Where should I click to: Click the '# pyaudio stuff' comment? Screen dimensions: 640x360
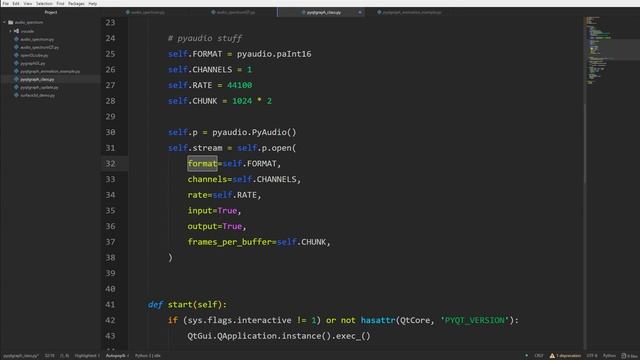click(205, 38)
